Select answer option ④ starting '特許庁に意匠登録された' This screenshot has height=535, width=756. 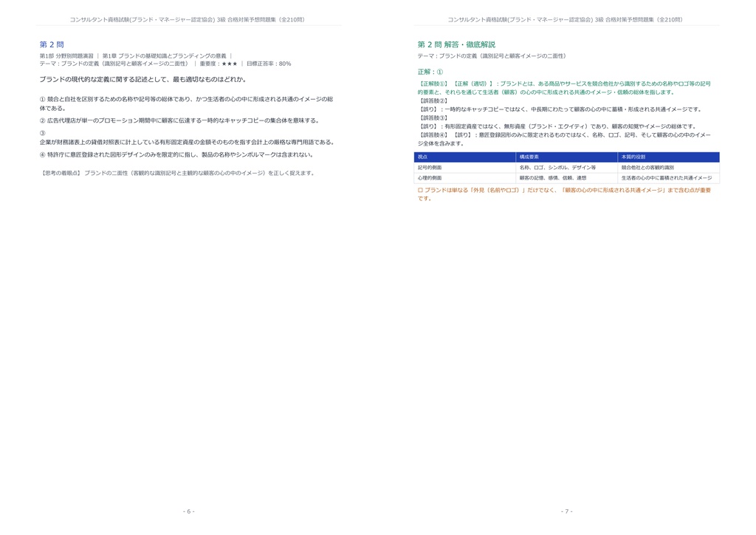click(x=176, y=155)
